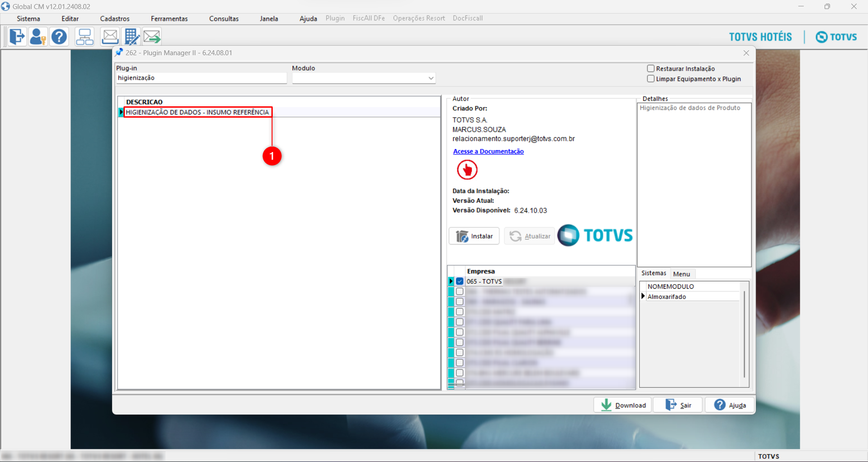Click the Download button

[x=623, y=405]
